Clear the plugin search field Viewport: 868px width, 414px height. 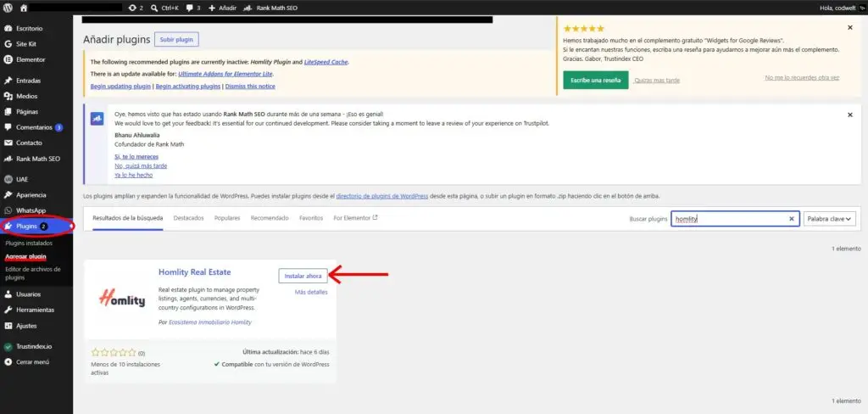point(791,219)
